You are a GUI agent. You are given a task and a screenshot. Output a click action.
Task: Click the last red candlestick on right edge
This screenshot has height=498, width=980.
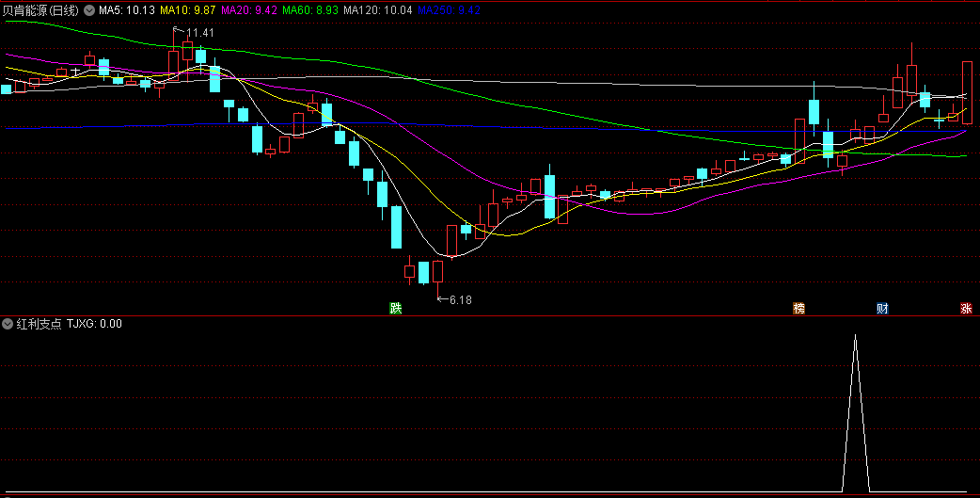click(x=967, y=92)
